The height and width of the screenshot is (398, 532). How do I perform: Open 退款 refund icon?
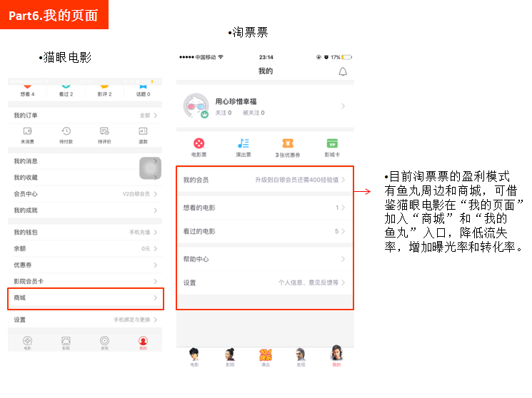click(x=144, y=136)
